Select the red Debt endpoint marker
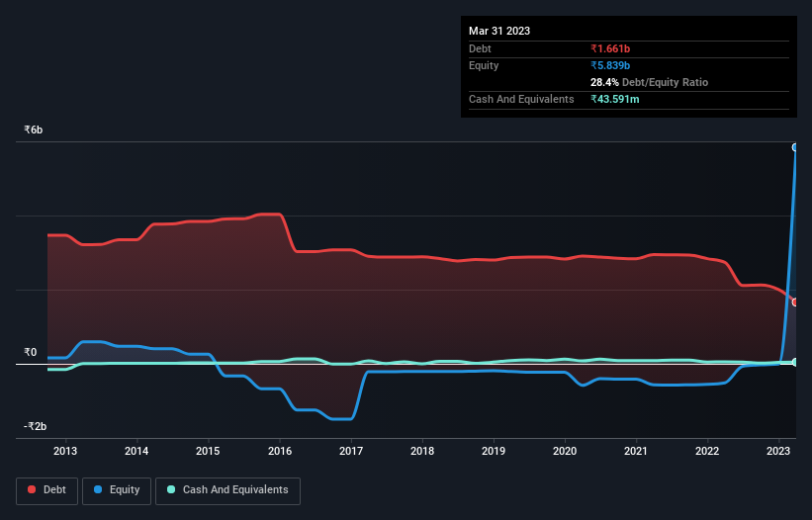This screenshot has width=812, height=520. click(x=795, y=303)
